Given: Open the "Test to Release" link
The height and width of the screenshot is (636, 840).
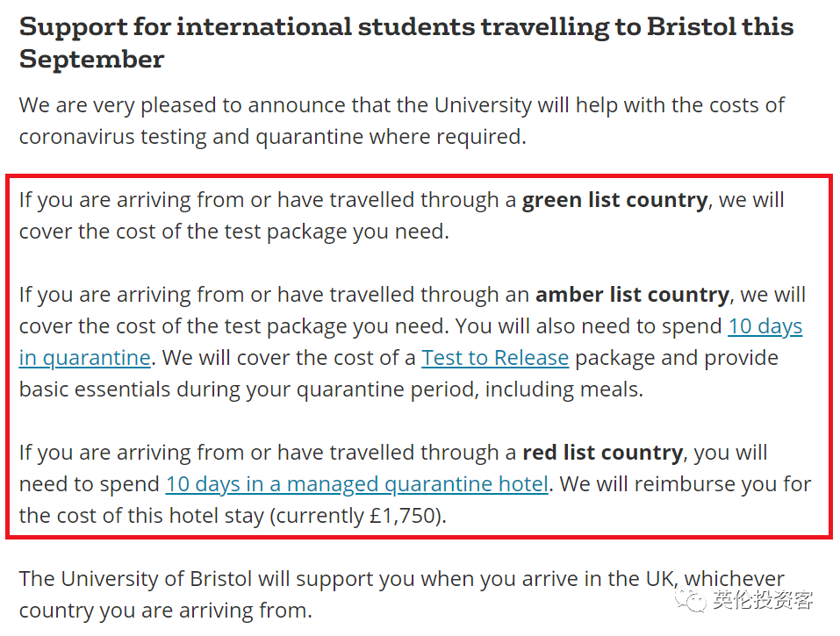Looking at the screenshot, I should [495, 358].
